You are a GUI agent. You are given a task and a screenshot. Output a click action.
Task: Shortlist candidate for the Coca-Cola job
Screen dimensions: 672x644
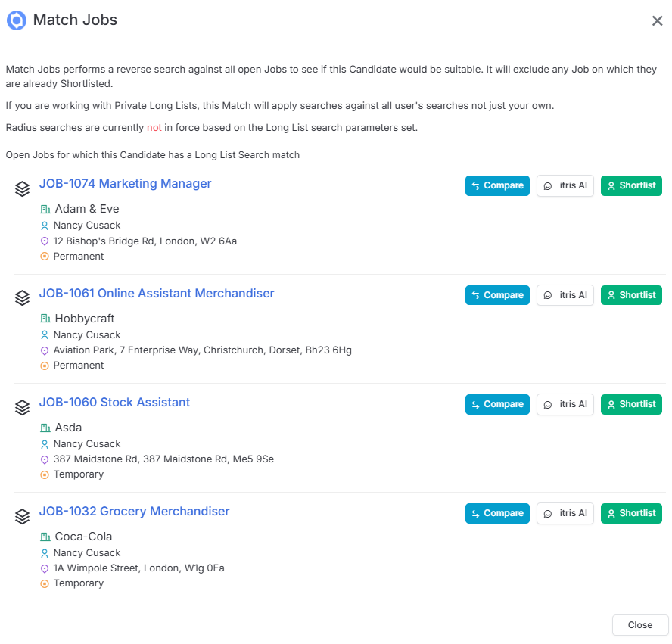coord(631,513)
